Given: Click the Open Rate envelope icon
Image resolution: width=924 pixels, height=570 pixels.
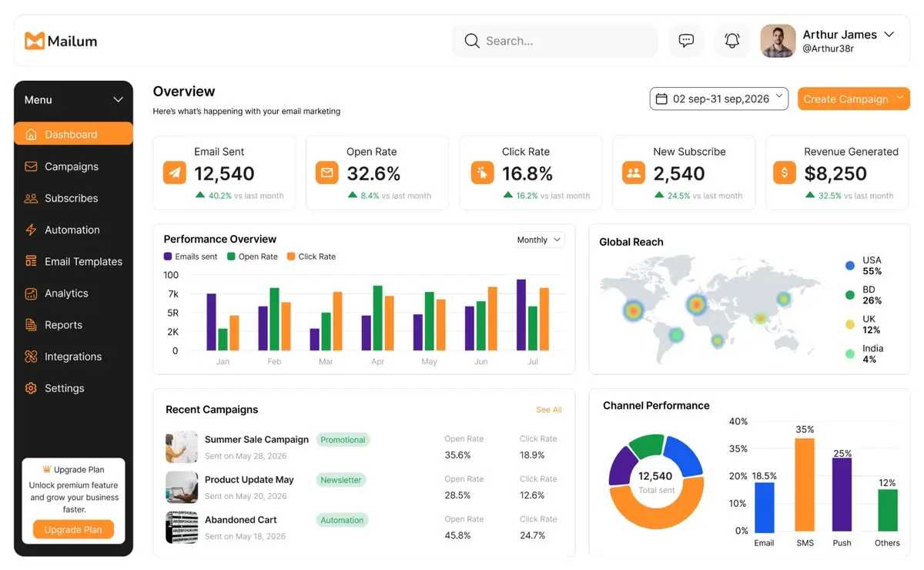Looking at the screenshot, I should pos(327,173).
